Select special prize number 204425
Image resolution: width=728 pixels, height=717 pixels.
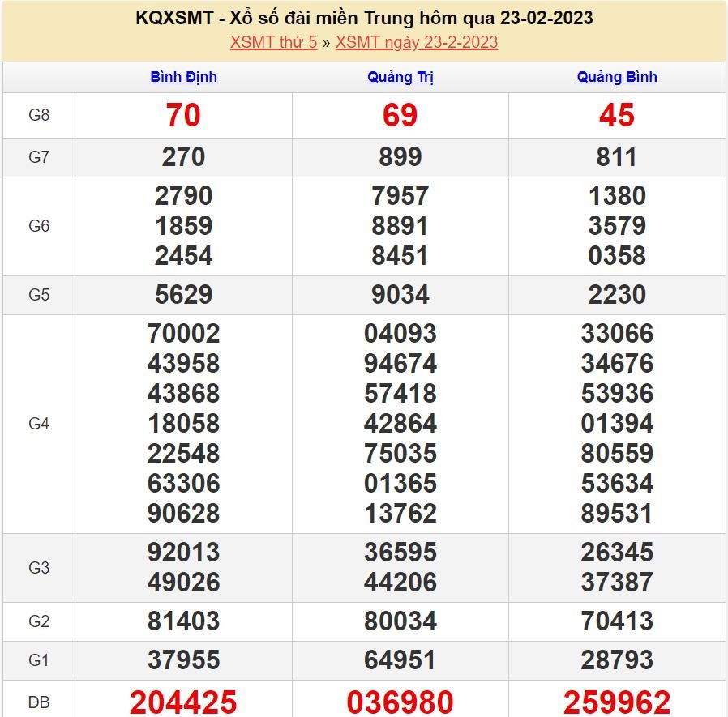[x=183, y=702]
